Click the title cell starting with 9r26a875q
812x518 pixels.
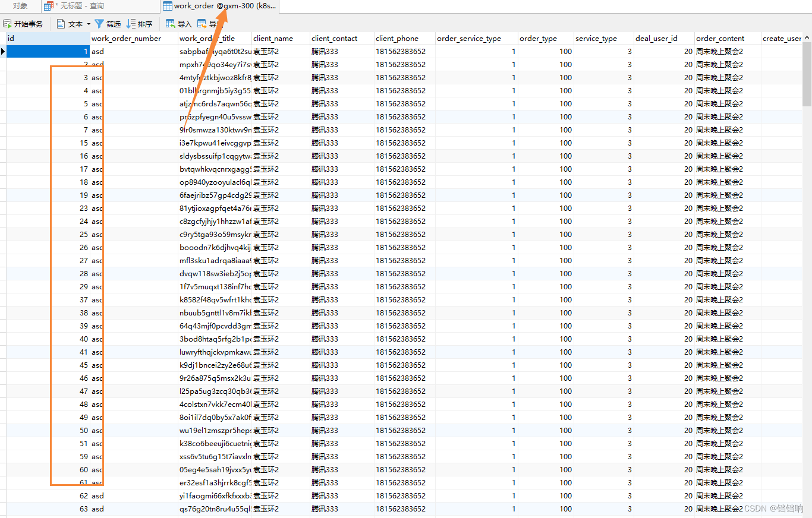[x=215, y=378]
